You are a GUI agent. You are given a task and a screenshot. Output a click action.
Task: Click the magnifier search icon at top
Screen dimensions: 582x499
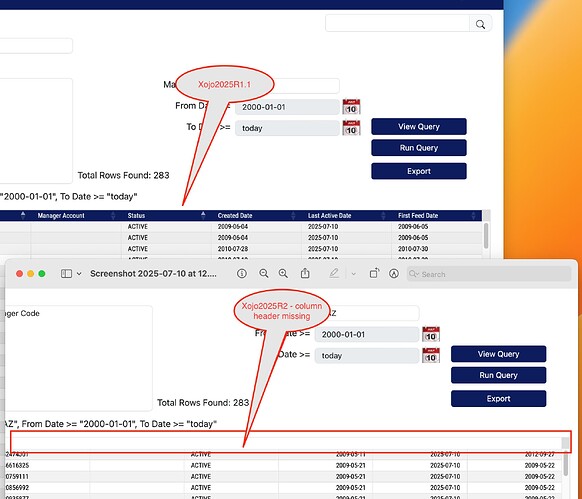tap(480, 24)
